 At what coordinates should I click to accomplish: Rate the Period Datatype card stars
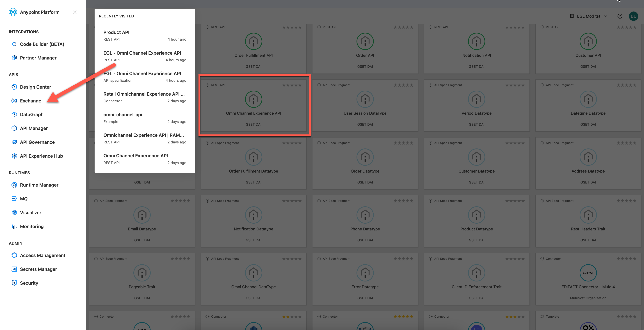515,85
